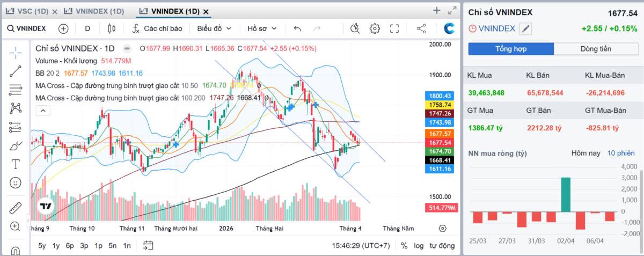Image resolution: width=644 pixels, height=256 pixels.
Task: Collapse the indicator legend list
Action: tap(42, 111)
